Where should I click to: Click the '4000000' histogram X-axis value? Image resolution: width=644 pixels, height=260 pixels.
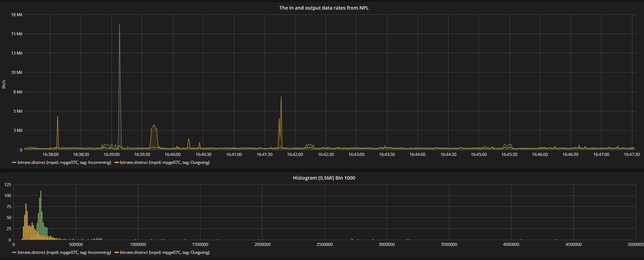(x=511, y=245)
